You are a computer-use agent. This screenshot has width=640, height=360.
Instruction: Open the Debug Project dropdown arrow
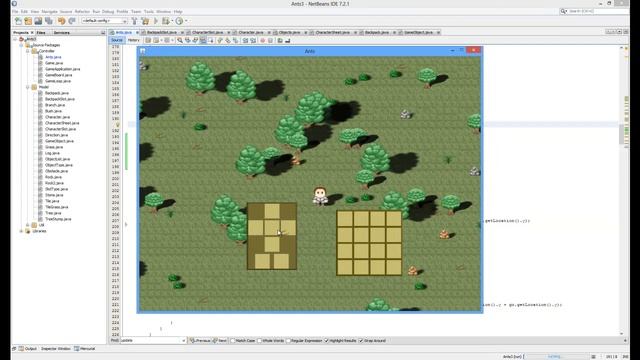click(172, 21)
